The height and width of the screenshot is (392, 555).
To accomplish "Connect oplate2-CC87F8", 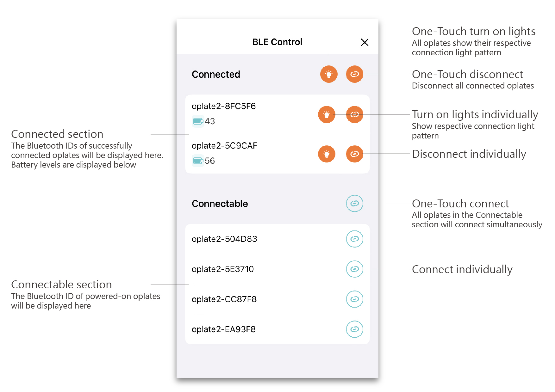I will [x=354, y=299].
